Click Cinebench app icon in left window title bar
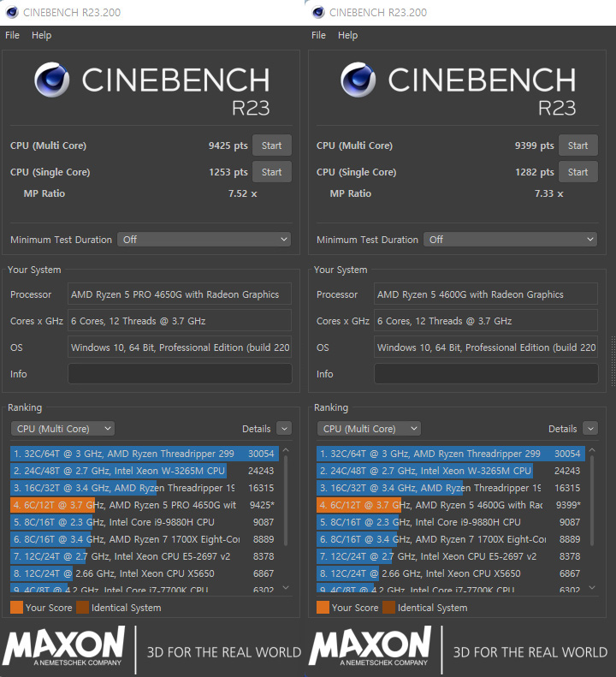This screenshot has height=677, width=616. click(x=12, y=12)
